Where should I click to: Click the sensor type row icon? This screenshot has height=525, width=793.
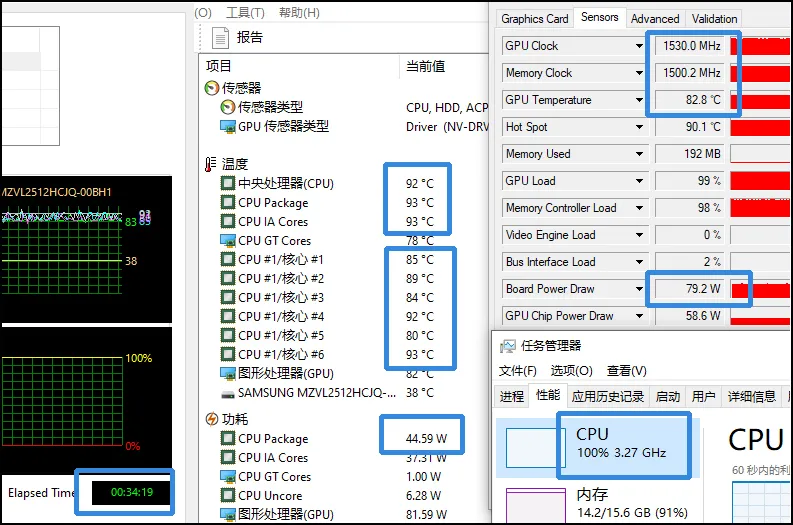click(228, 107)
